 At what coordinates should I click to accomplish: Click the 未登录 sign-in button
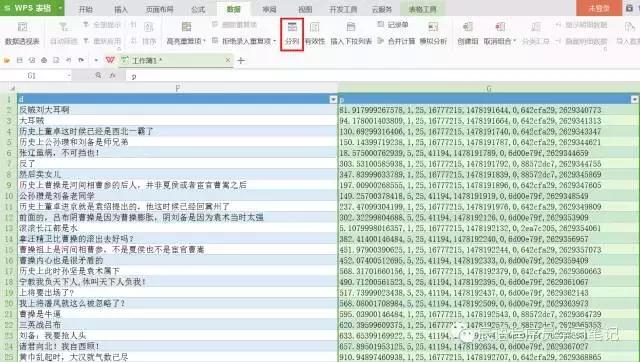click(x=599, y=8)
